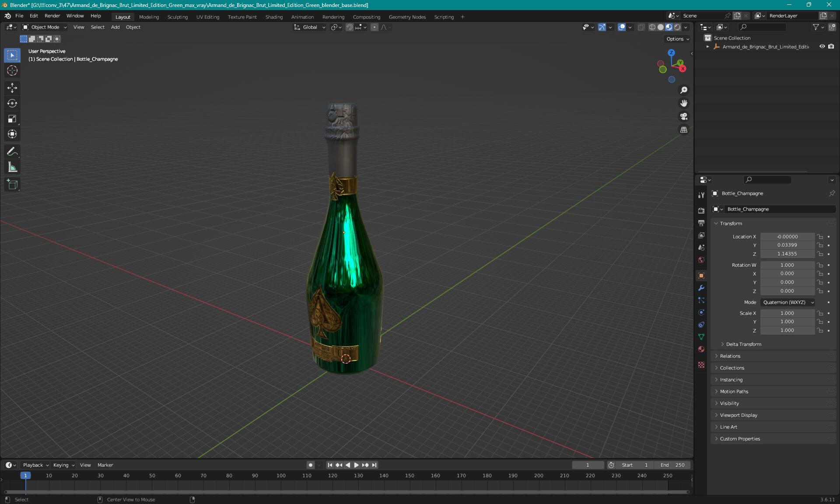Open the Output properties tab
Viewport: 840px width, 504px height.
pos(701,223)
